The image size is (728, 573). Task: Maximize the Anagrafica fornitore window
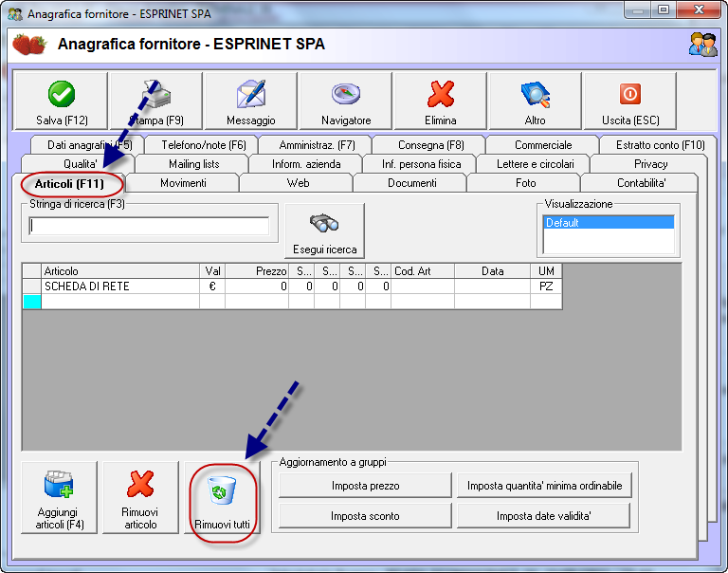pyautogui.click(x=664, y=9)
